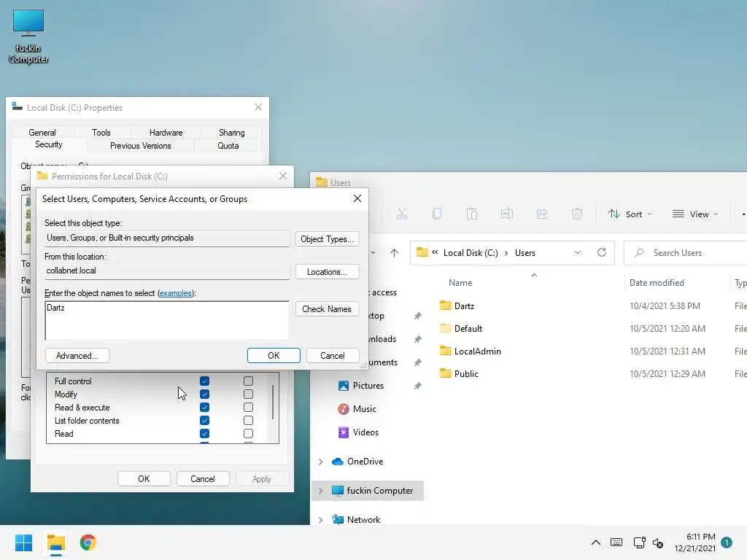Click the Rename icon in Explorer toolbar
747x560 pixels.
pyautogui.click(x=506, y=214)
